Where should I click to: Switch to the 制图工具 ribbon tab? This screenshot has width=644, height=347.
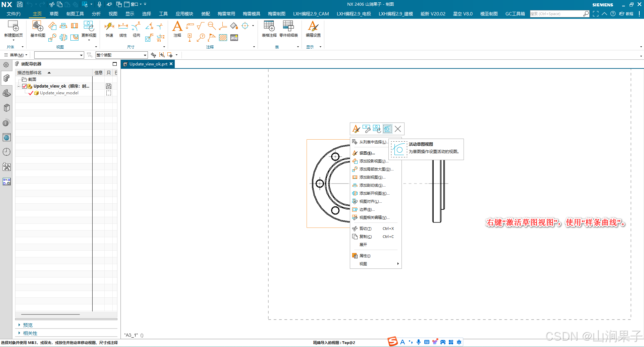[x=75, y=14]
